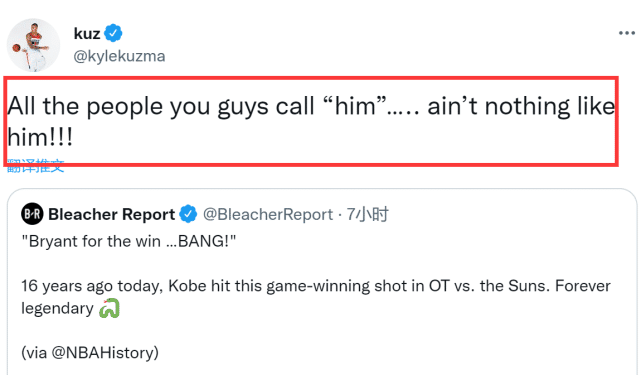Open the @kylekuzma handle link
The height and width of the screenshot is (375, 641).
119,56
